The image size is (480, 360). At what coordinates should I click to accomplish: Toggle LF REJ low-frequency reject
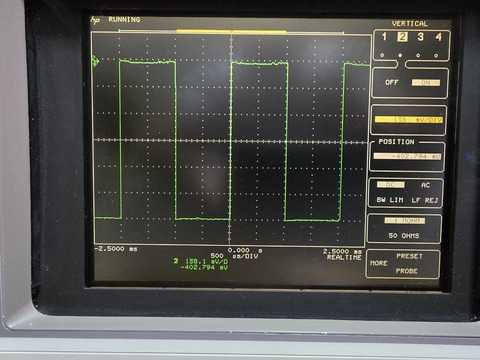(x=424, y=200)
